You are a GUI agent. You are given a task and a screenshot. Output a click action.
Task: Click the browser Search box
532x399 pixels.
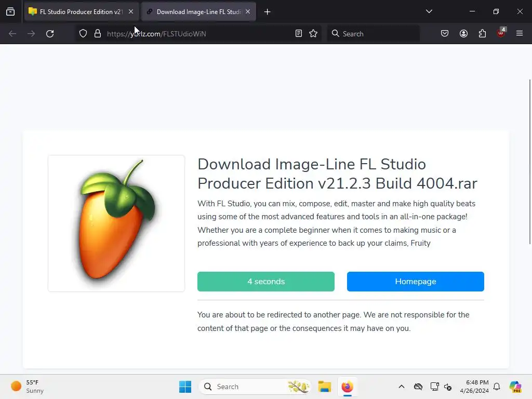pyautogui.click(x=373, y=34)
